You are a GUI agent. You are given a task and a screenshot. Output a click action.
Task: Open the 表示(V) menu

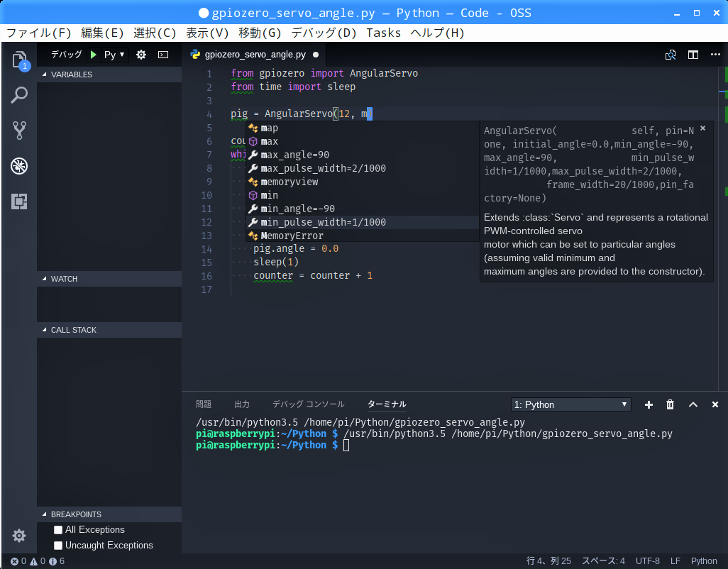207,33
